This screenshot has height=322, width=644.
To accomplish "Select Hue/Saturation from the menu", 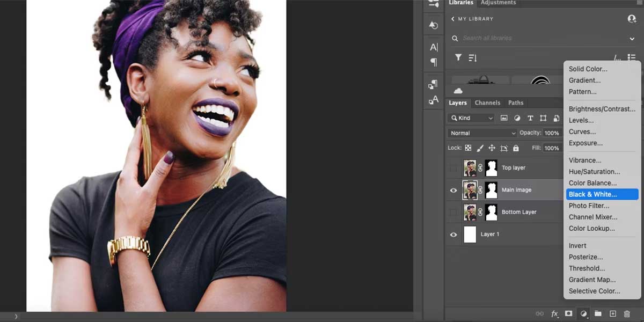I will 594,172.
